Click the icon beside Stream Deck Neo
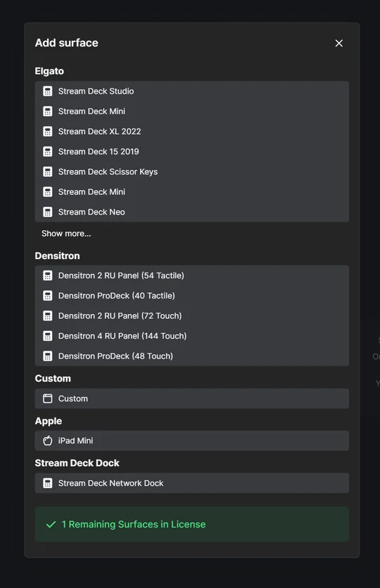 [48, 212]
